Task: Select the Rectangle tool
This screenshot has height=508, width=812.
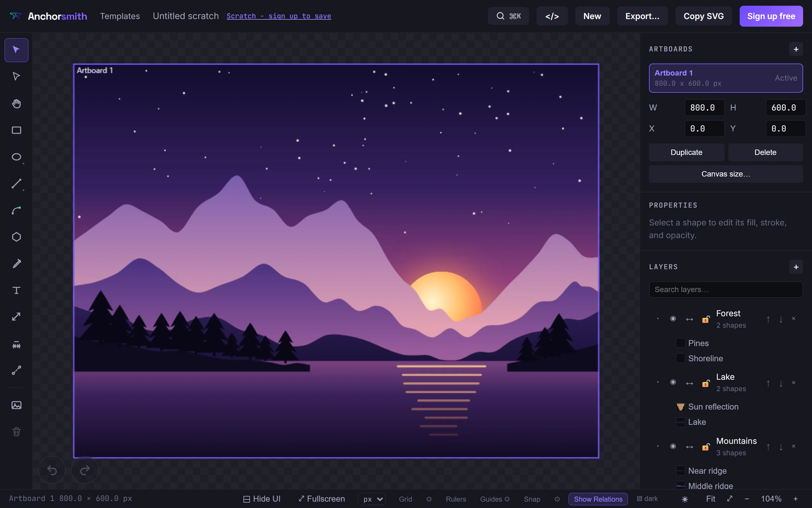Action: (16, 130)
